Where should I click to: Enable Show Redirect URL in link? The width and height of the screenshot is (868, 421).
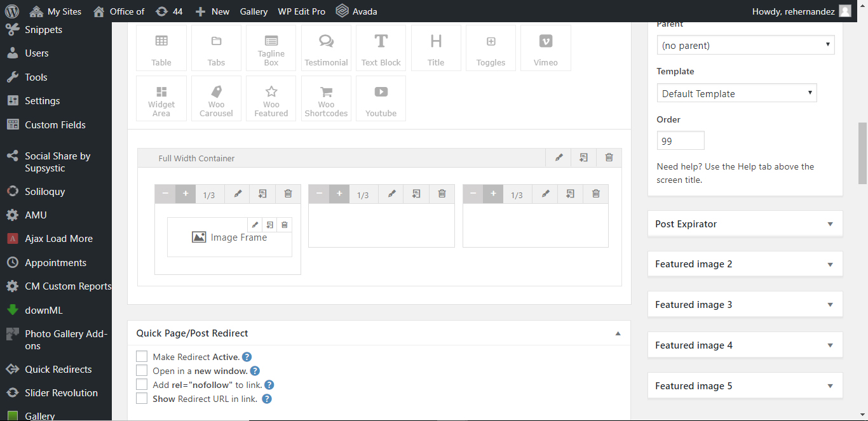142,399
